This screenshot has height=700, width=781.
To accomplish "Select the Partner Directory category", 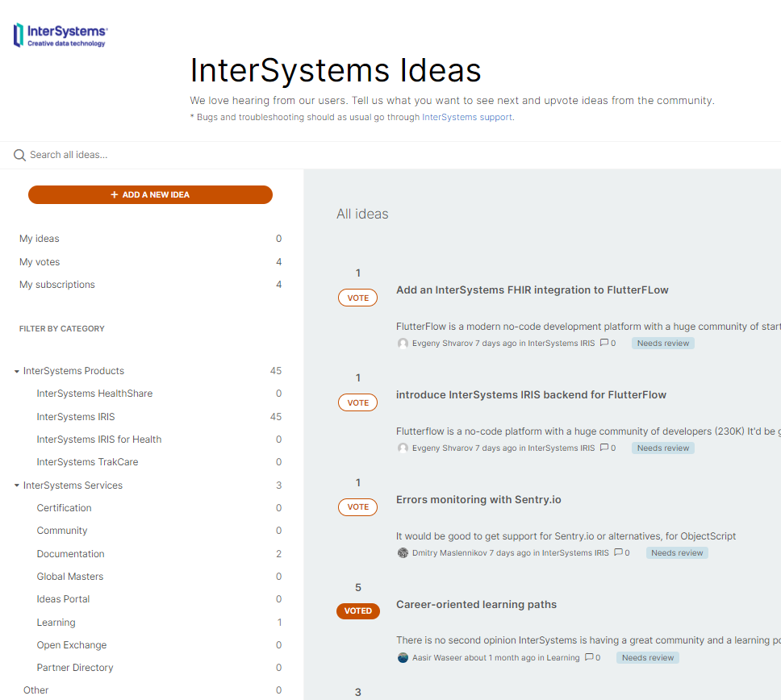I will tap(75, 668).
